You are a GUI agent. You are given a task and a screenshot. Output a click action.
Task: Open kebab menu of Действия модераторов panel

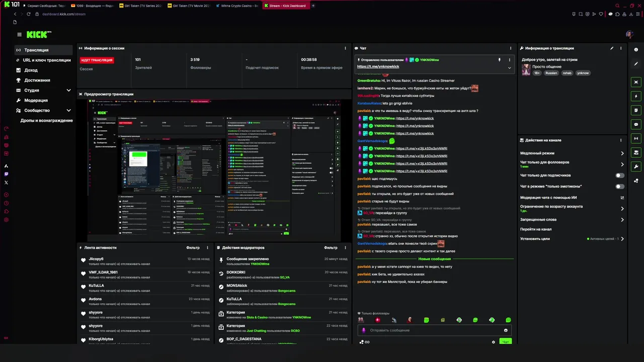tap(345, 247)
